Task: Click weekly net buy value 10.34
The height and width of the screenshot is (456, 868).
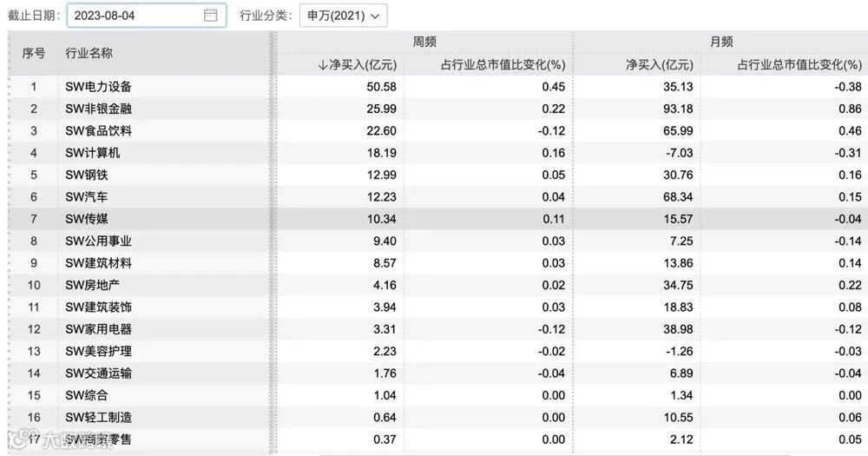Action: click(381, 220)
